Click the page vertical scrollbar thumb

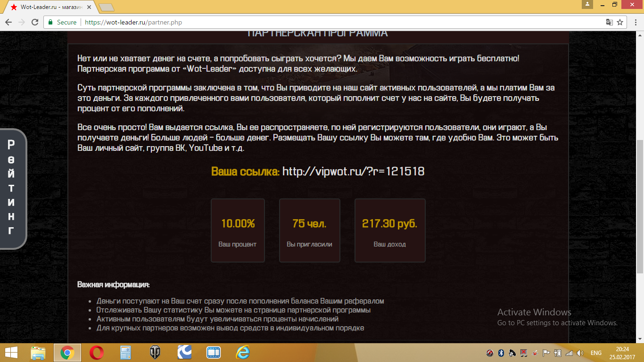[640, 206]
